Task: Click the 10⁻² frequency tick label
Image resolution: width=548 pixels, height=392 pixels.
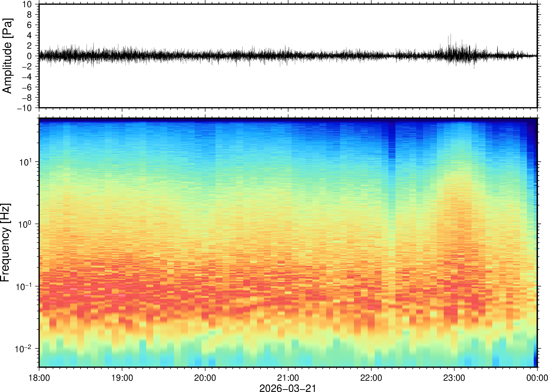Action: tap(23, 349)
